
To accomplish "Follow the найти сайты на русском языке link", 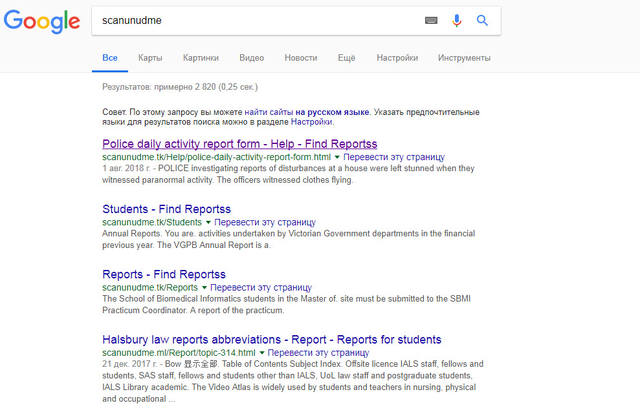I will (x=307, y=112).
